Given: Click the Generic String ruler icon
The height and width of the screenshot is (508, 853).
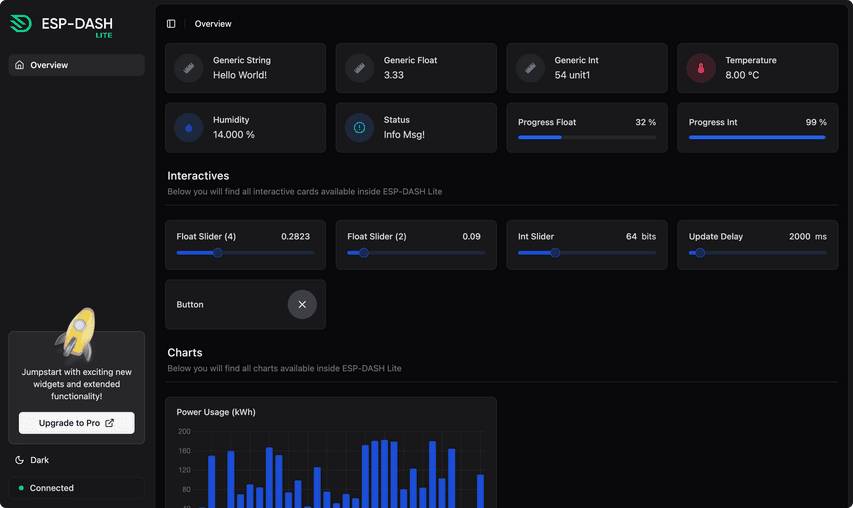Looking at the screenshot, I should pos(189,68).
